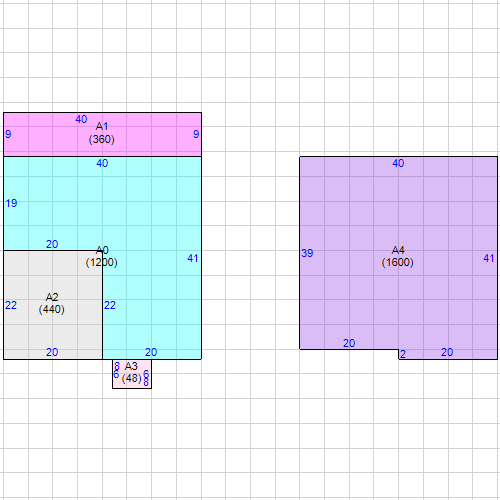Select the A1 (360) area label

point(102,133)
